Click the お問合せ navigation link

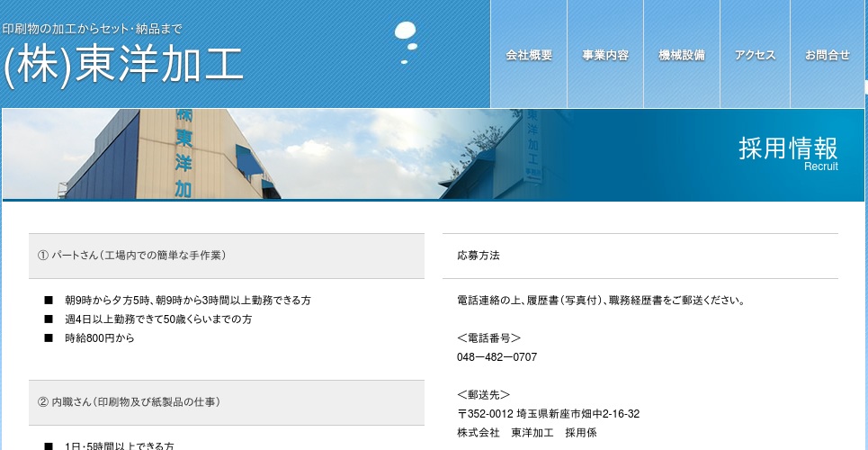pos(828,55)
